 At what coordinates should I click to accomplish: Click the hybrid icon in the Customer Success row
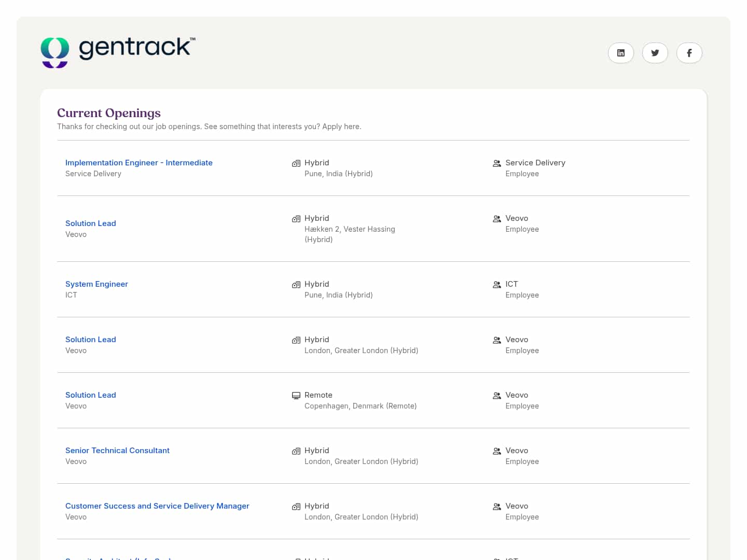(x=296, y=507)
